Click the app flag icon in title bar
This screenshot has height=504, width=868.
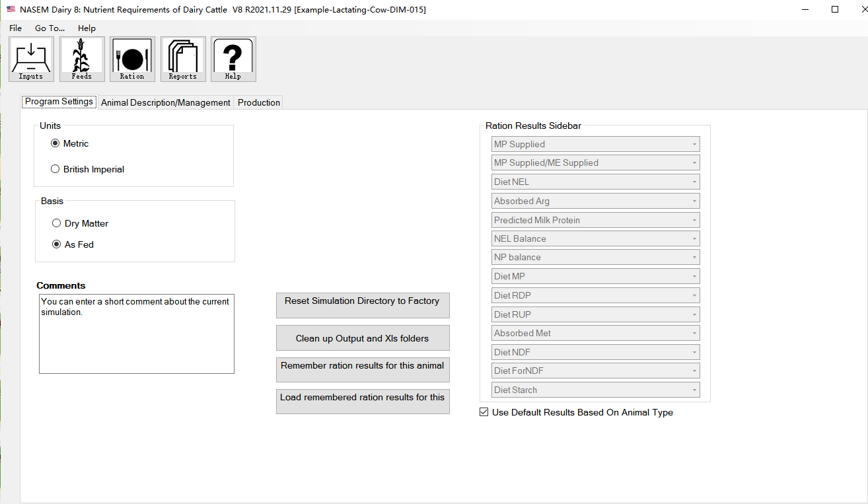pos(11,9)
